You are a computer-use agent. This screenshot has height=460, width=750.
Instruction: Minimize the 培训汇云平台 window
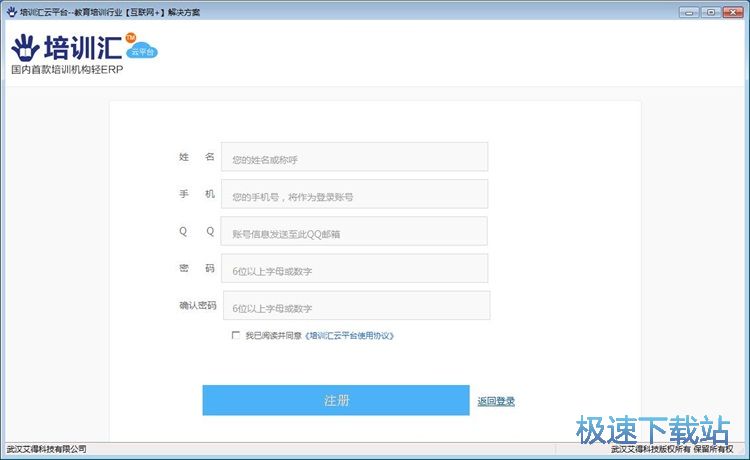click(689, 12)
